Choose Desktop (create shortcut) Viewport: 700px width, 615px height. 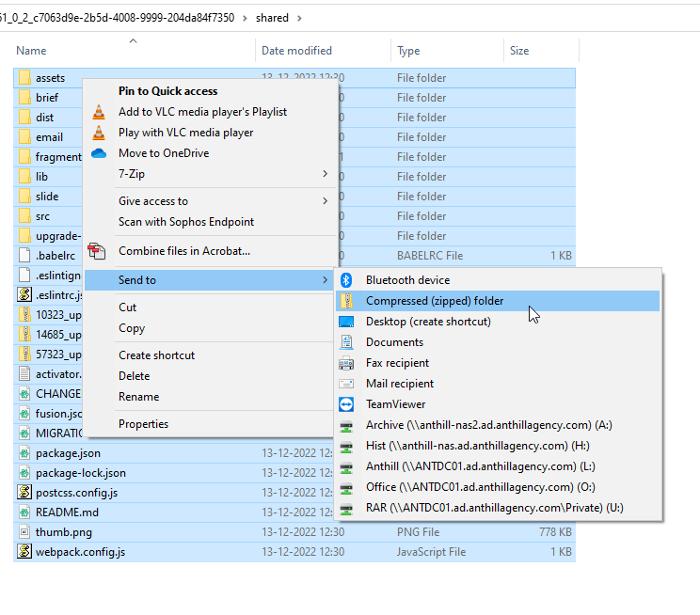pyautogui.click(x=427, y=322)
